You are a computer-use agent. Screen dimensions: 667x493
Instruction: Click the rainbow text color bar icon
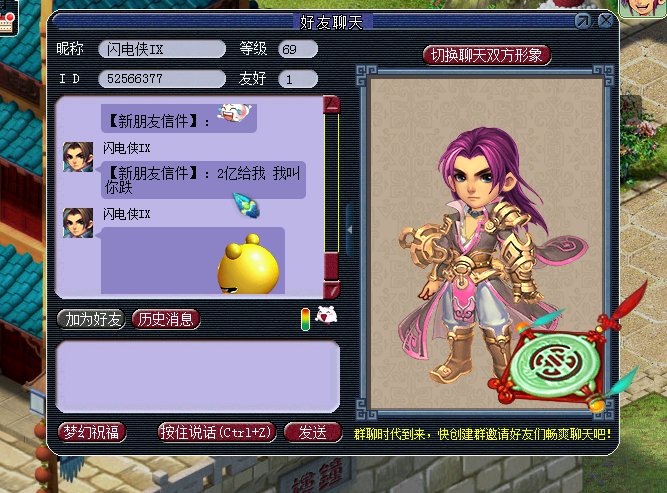pyautogui.click(x=305, y=319)
